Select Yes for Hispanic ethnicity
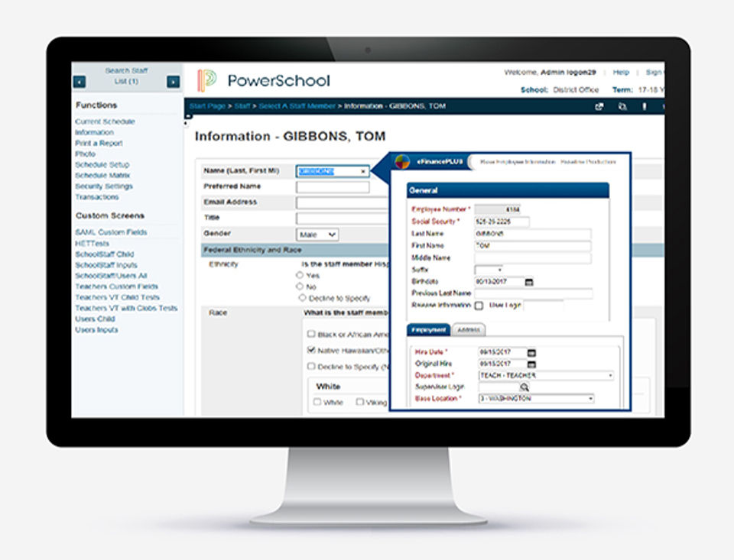This screenshot has height=560, width=734. (300, 275)
